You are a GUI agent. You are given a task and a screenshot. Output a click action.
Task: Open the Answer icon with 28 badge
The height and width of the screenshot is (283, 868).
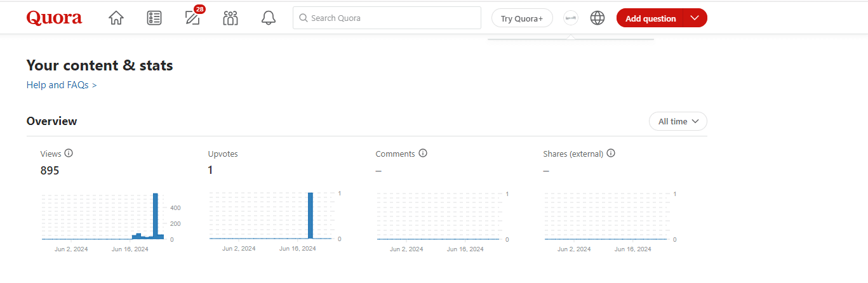192,18
